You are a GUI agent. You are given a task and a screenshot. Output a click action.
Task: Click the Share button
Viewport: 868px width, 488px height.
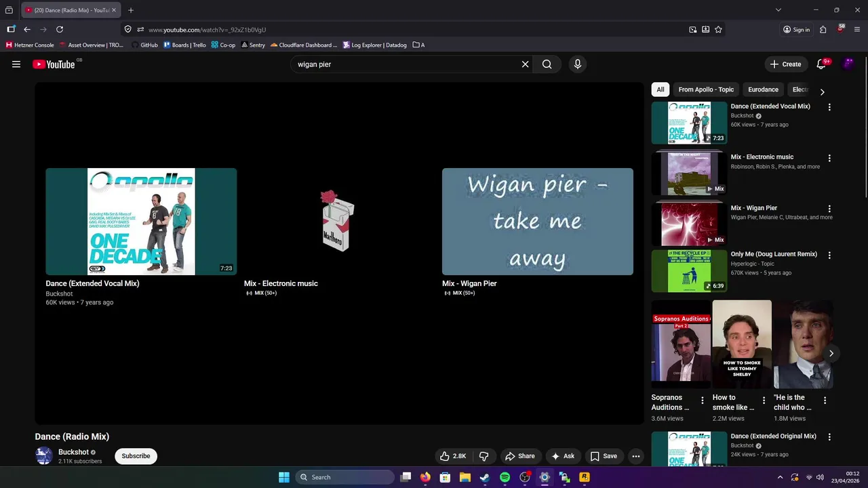coord(520,456)
